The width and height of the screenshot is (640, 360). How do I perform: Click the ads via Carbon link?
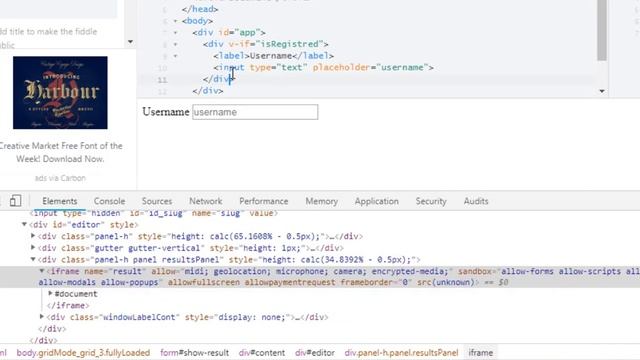pyautogui.click(x=60, y=178)
